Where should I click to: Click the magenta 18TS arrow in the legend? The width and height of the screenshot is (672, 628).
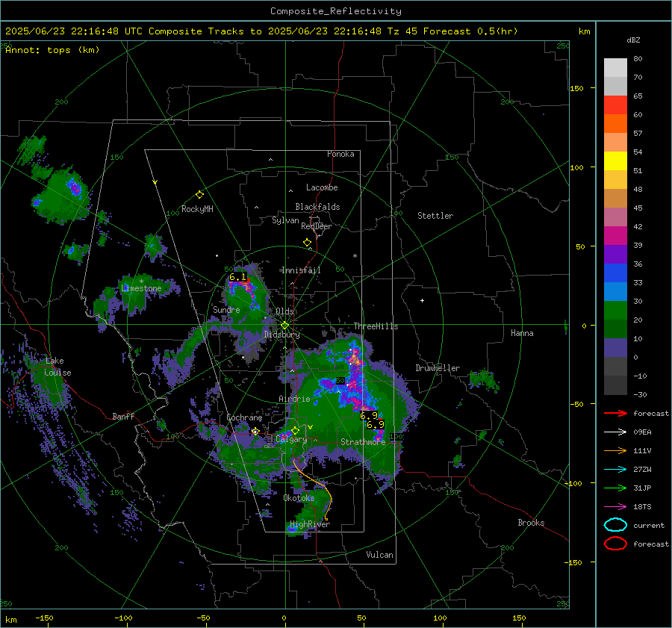(x=615, y=507)
